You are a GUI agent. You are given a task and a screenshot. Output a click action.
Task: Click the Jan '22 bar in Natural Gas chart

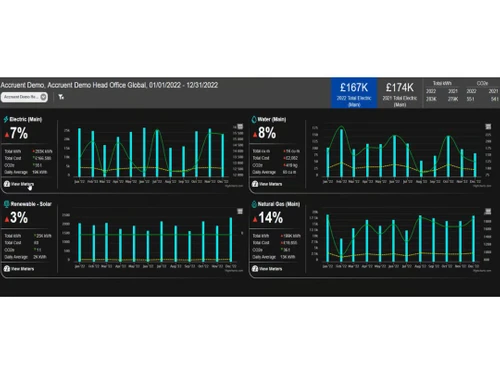tap(328, 238)
